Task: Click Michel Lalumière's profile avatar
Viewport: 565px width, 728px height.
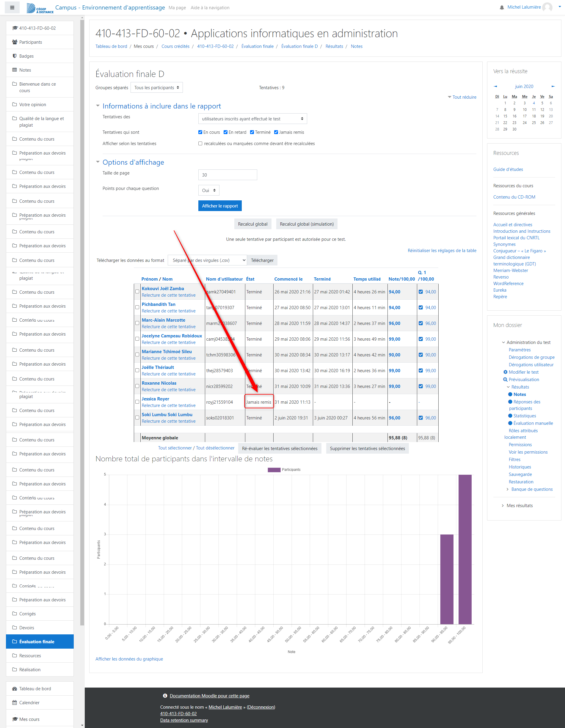Action: 547,7
